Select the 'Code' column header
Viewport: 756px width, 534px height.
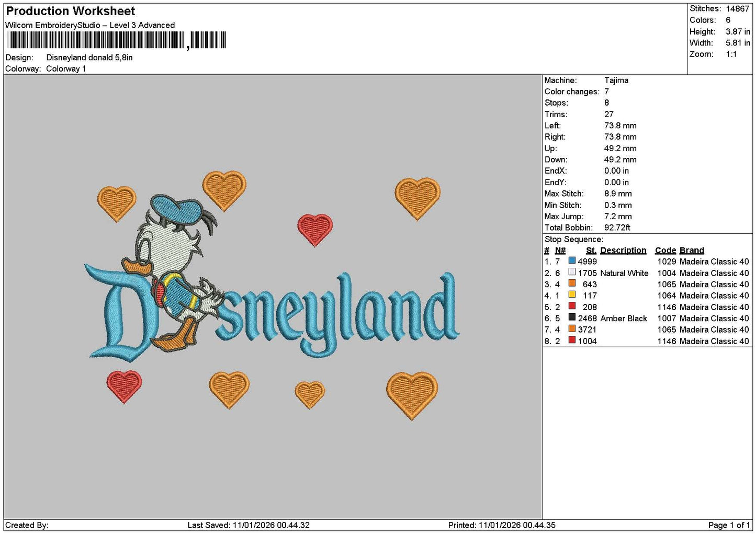click(665, 251)
